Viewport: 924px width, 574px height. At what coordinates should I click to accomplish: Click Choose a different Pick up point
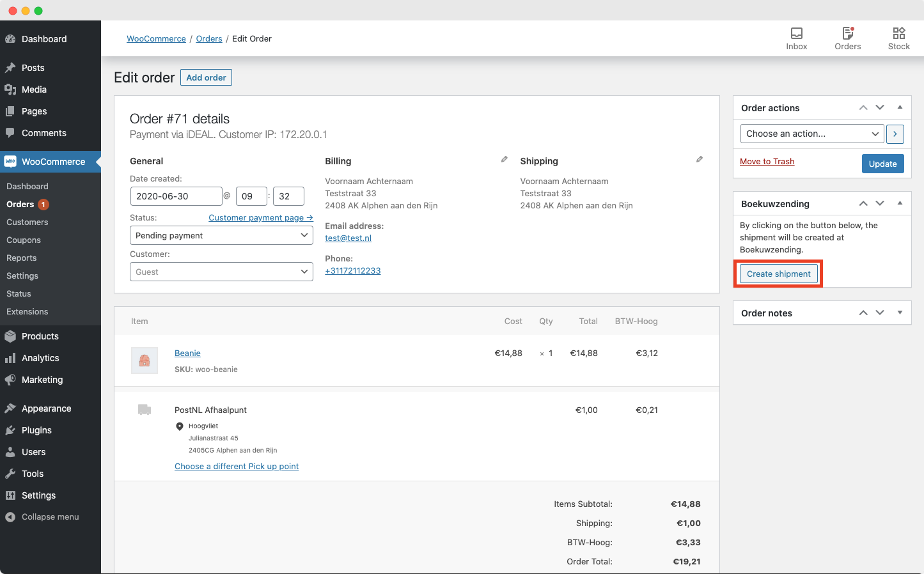point(237,467)
